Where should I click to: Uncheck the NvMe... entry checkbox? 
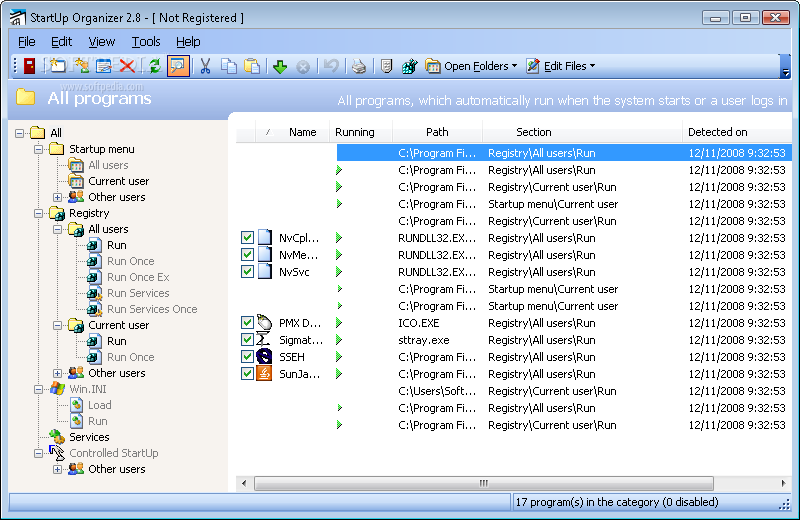tap(247, 255)
